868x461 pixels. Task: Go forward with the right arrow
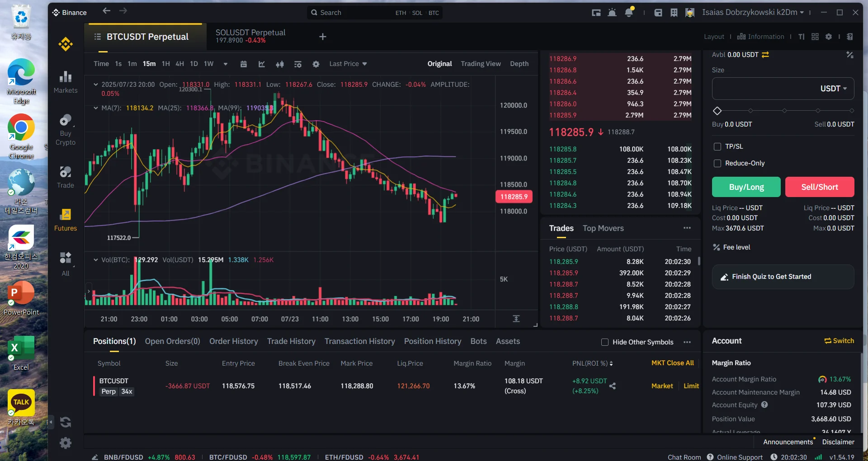(x=123, y=11)
